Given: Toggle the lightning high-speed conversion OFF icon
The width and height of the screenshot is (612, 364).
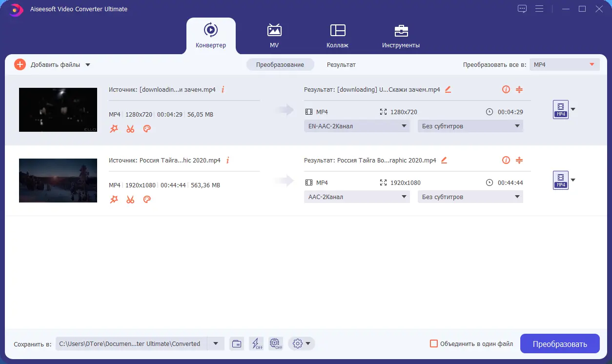Looking at the screenshot, I should pyautogui.click(x=256, y=344).
